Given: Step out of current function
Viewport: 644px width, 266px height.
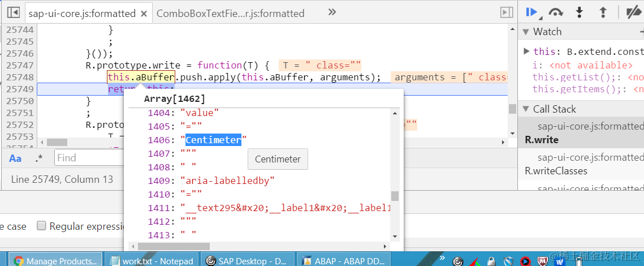Looking at the screenshot, I should click(x=603, y=12).
